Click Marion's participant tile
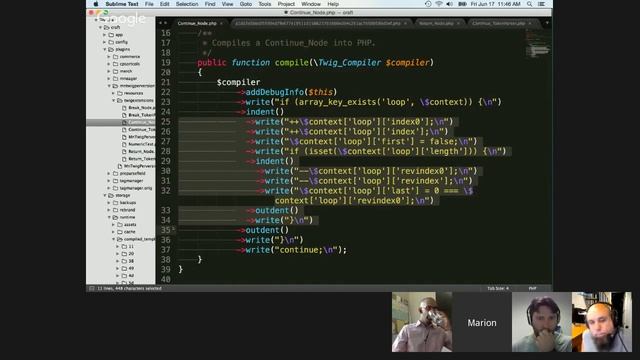Screen dimensions: 640x360 pos(482,322)
